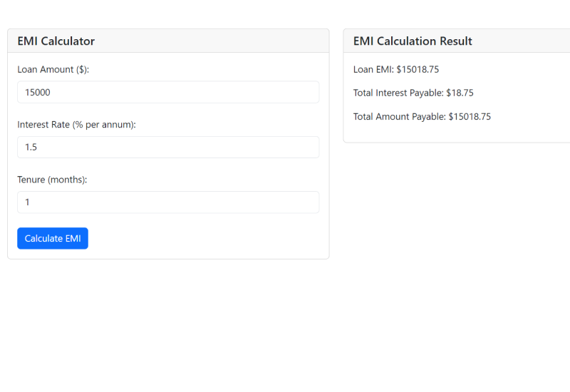The image size is (570, 392).
Task: Click the "Tenure (months):" label
Action: tap(52, 180)
